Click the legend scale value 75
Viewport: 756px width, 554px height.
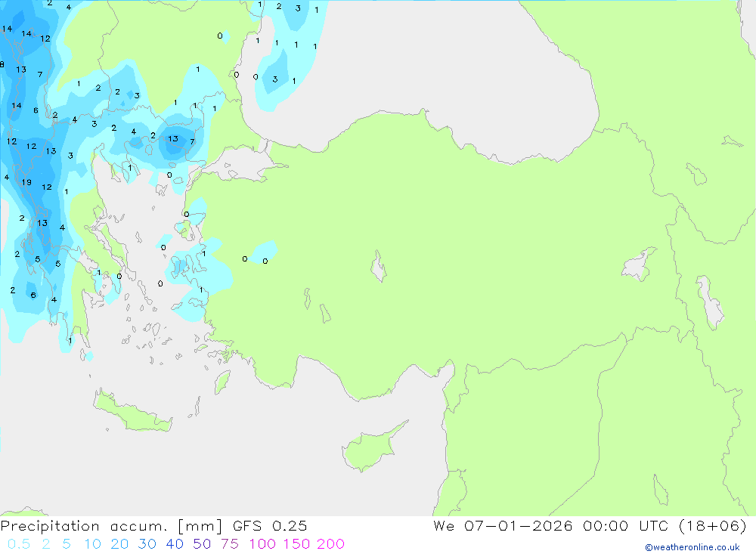click(x=230, y=544)
